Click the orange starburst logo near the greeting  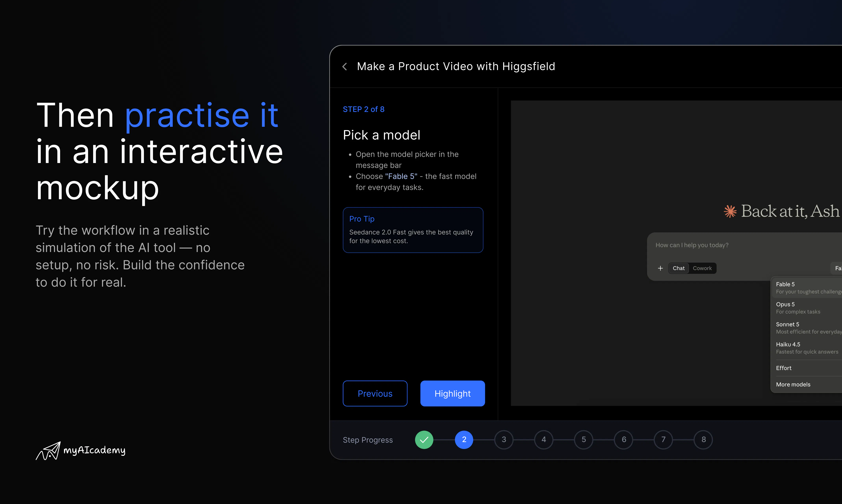point(730,211)
